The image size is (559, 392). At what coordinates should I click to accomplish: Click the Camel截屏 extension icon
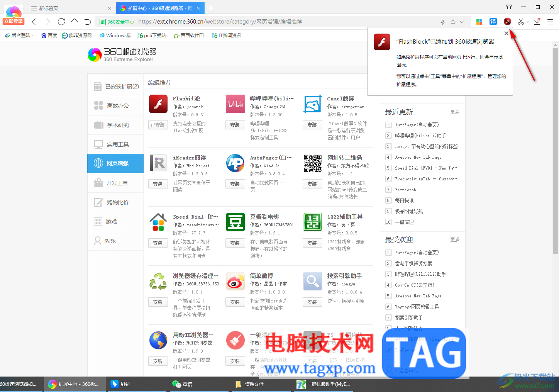313,104
